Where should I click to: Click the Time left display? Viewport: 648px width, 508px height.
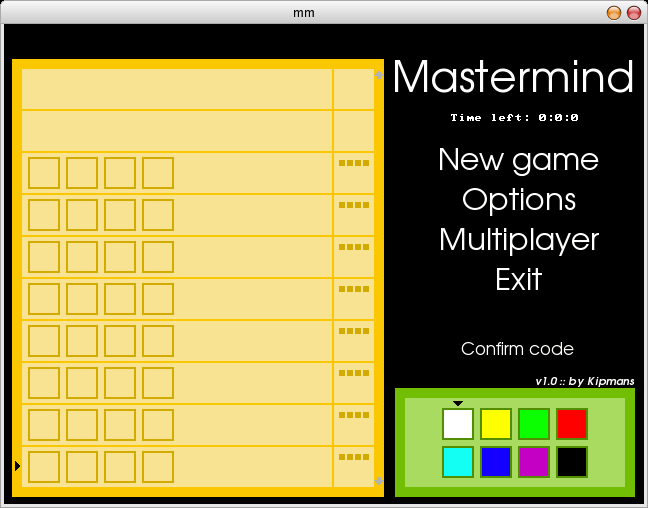[x=515, y=118]
